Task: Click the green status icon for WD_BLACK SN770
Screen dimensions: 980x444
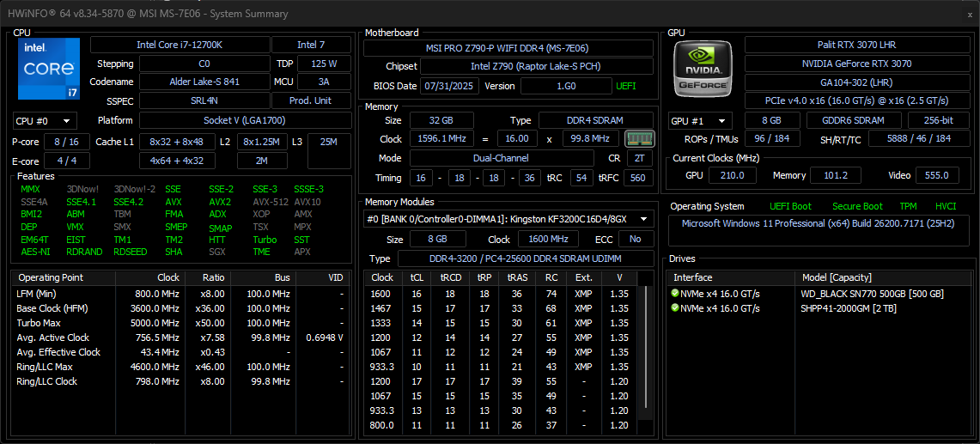Action: click(674, 294)
